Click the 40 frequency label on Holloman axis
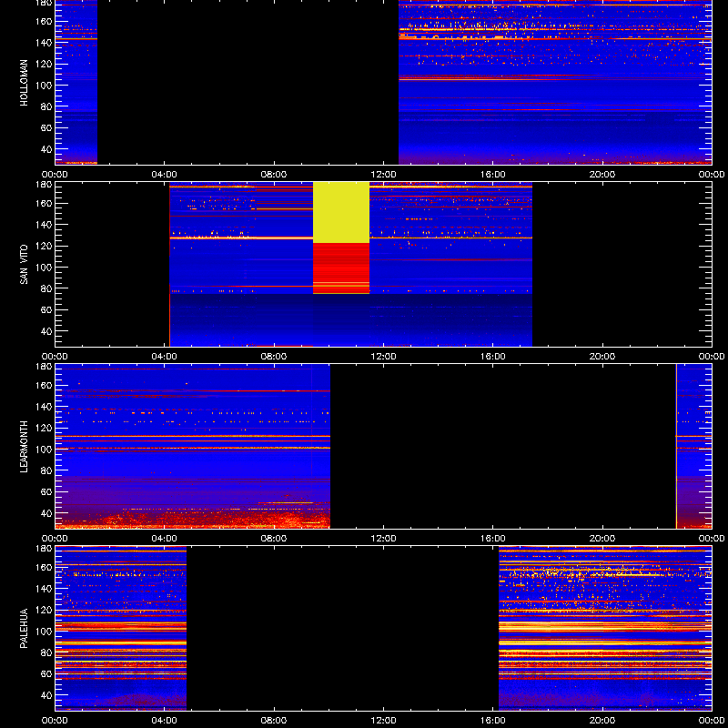 pyautogui.click(x=46, y=149)
